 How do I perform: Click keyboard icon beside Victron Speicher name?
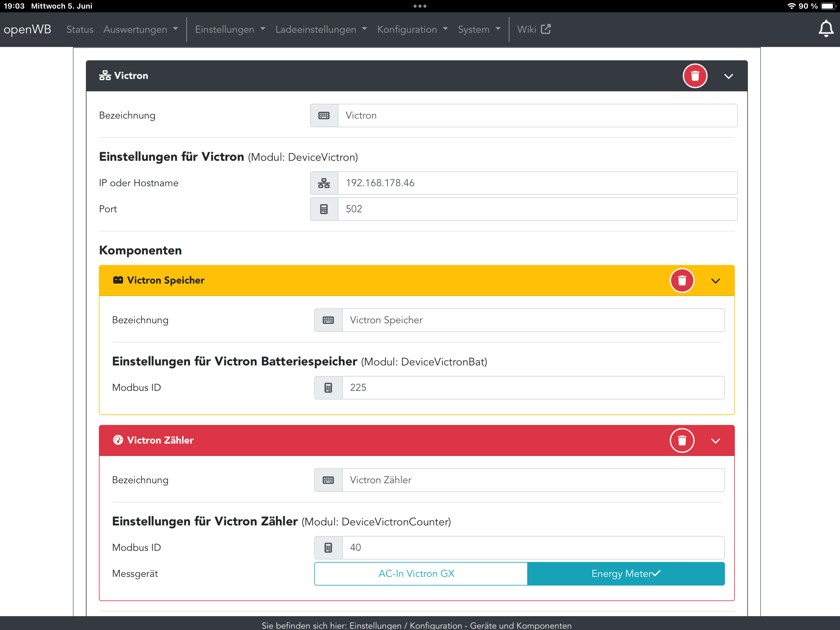coord(328,320)
